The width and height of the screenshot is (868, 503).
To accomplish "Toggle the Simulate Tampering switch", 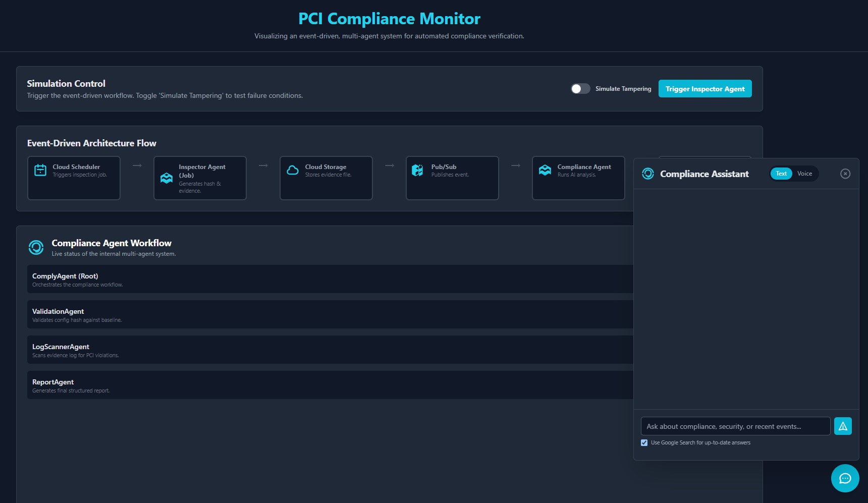I will [580, 89].
